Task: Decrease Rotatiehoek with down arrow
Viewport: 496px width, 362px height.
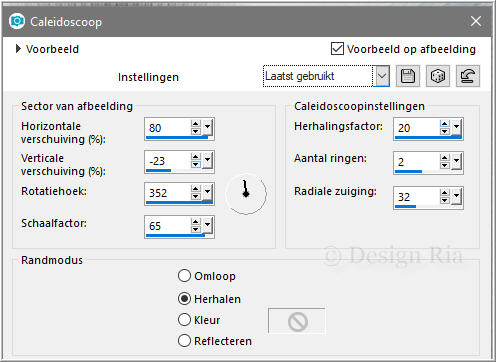Action: [x=196, y=196]
